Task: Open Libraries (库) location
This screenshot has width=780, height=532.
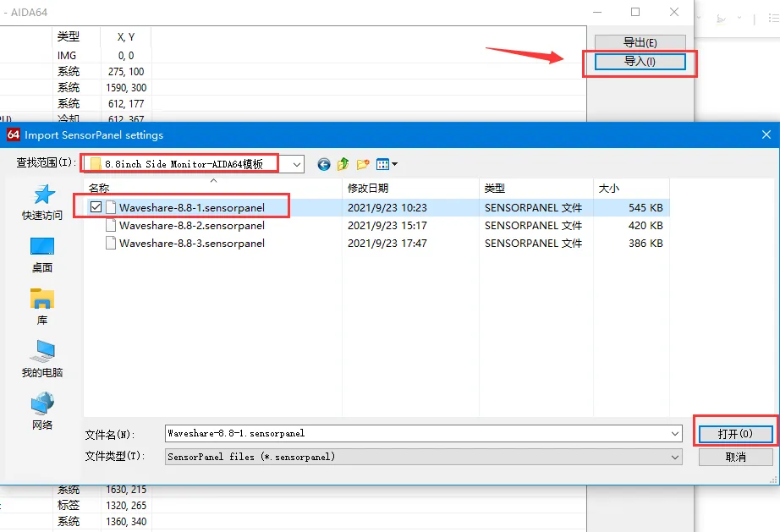Action: point(42,307)
